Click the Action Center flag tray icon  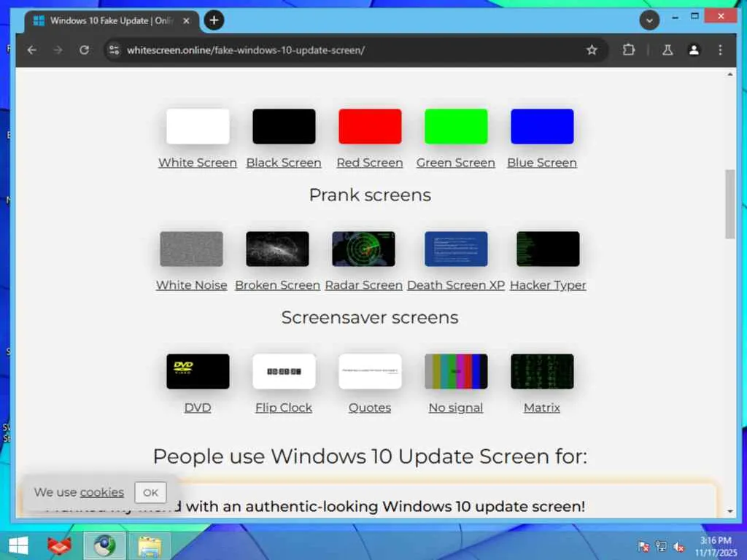[643, 546]
